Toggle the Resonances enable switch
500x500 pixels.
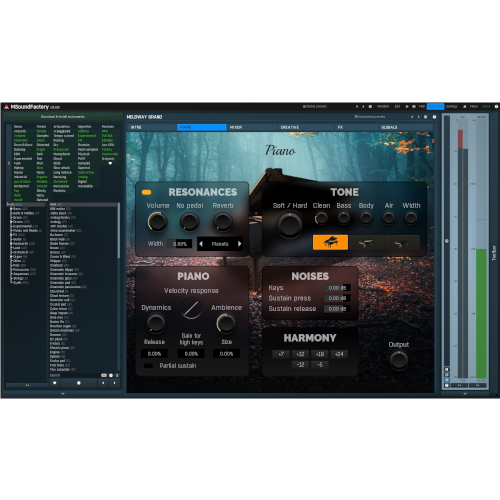pyautogui.click(x=146, y=192)
